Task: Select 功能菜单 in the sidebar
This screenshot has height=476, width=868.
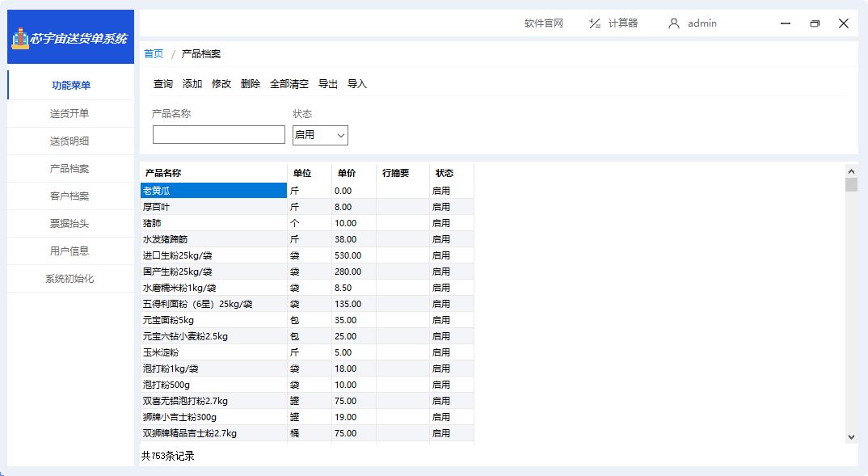Action: point(71,85)
